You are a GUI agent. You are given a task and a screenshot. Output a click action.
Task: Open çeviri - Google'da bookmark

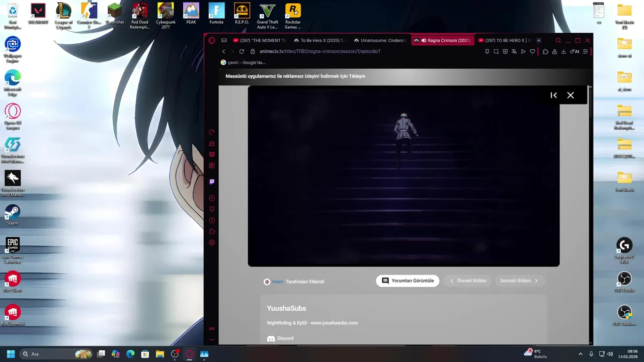(x=243, y=62)
